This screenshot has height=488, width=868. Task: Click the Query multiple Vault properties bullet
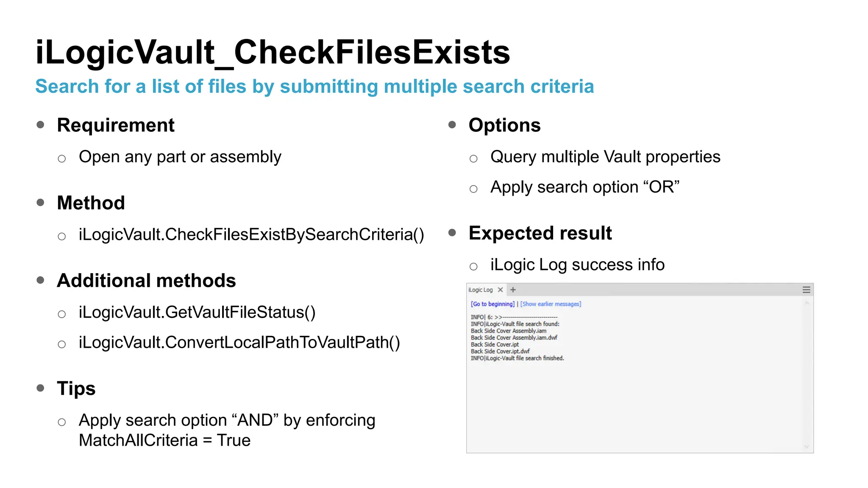click(x=605, y=157)
